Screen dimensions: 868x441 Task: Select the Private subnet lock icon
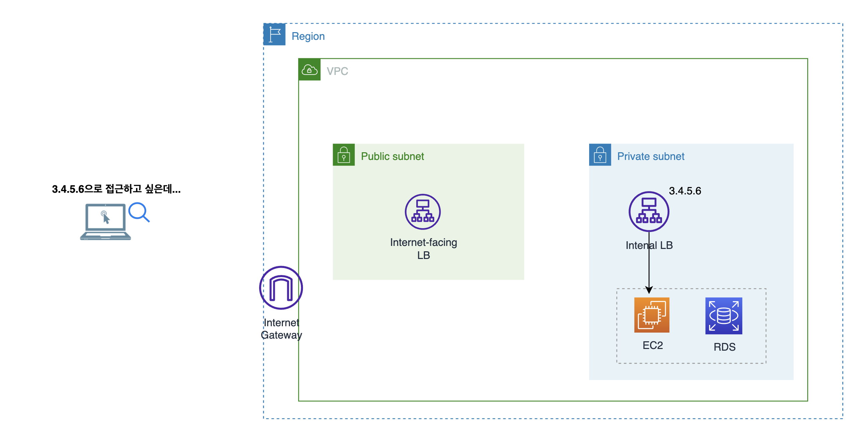click(600, 155)
